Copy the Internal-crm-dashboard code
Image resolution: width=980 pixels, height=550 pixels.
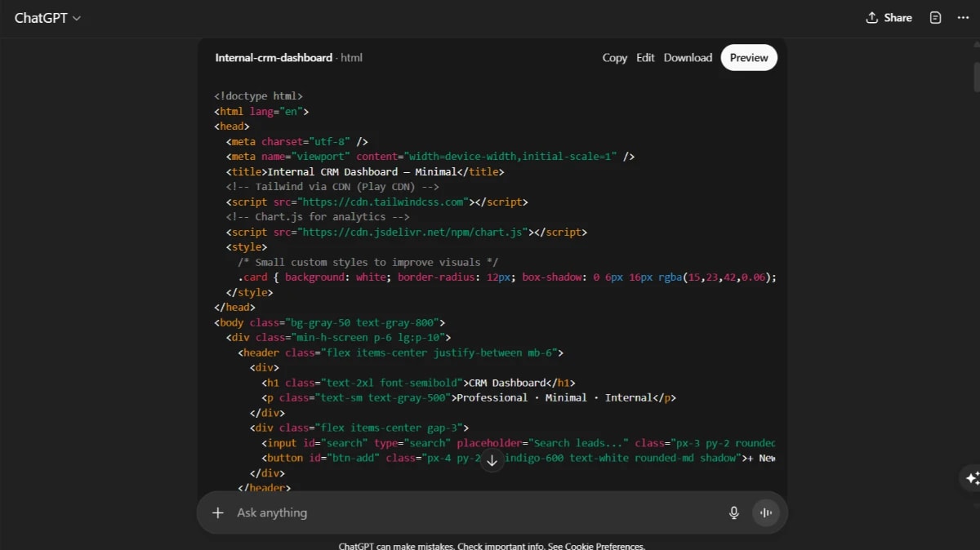[x=614, y=57]
